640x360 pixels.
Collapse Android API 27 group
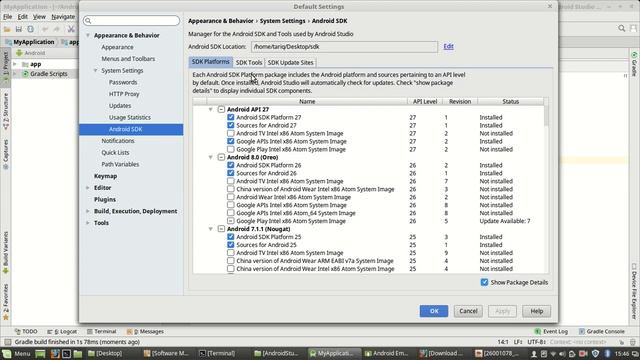(211, 109)
